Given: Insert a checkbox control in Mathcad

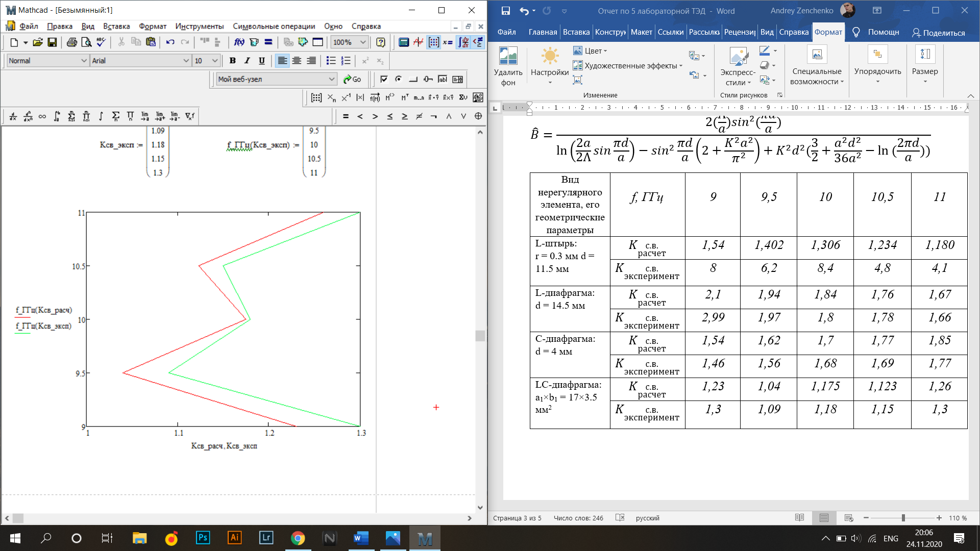Looking at the screenshot, I should [x=384, y=79].
